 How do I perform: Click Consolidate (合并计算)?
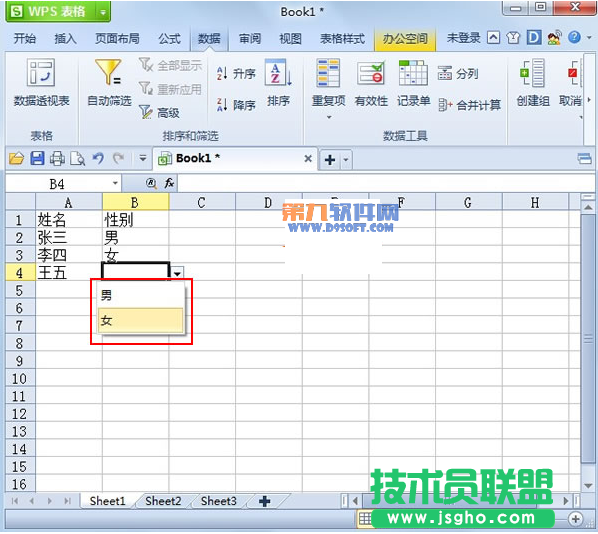click(x=469, y=105)
